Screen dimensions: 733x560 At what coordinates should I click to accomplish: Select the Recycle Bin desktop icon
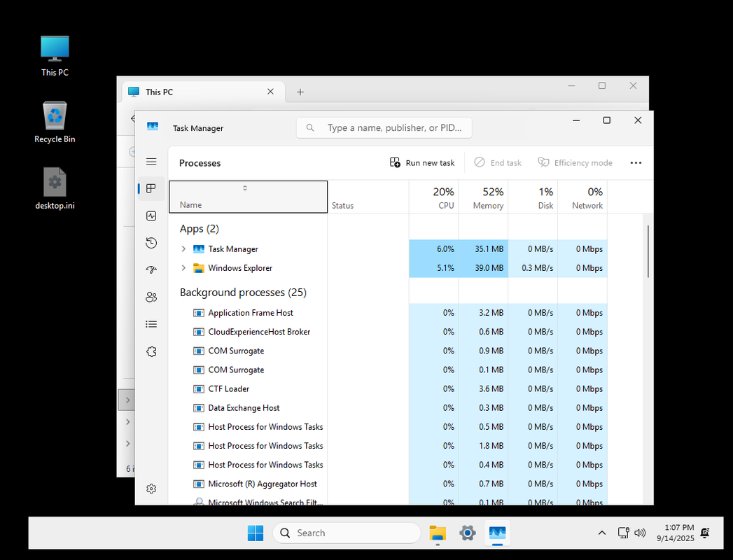55,122
